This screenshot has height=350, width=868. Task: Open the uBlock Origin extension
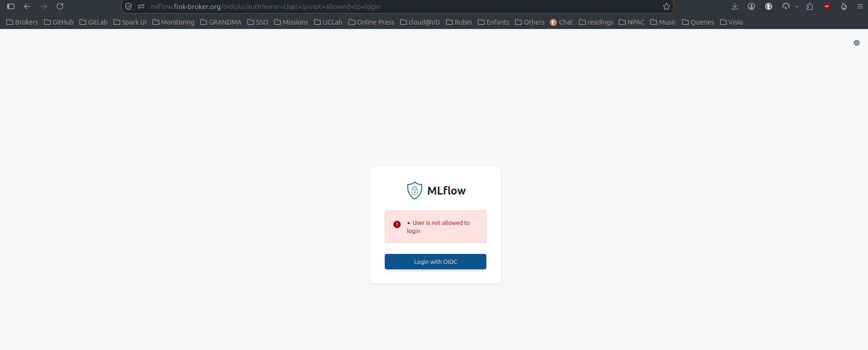pos(827,6)
